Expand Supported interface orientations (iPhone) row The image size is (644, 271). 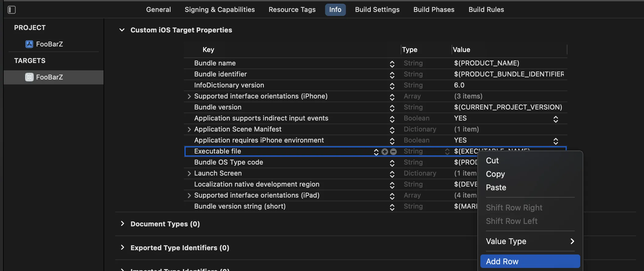[189, 96]
